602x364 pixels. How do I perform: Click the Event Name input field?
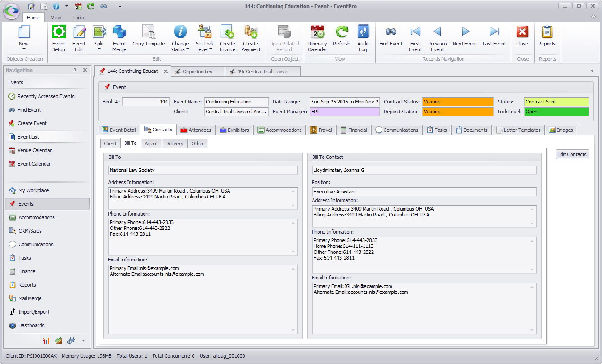click(x=236, y=102)
